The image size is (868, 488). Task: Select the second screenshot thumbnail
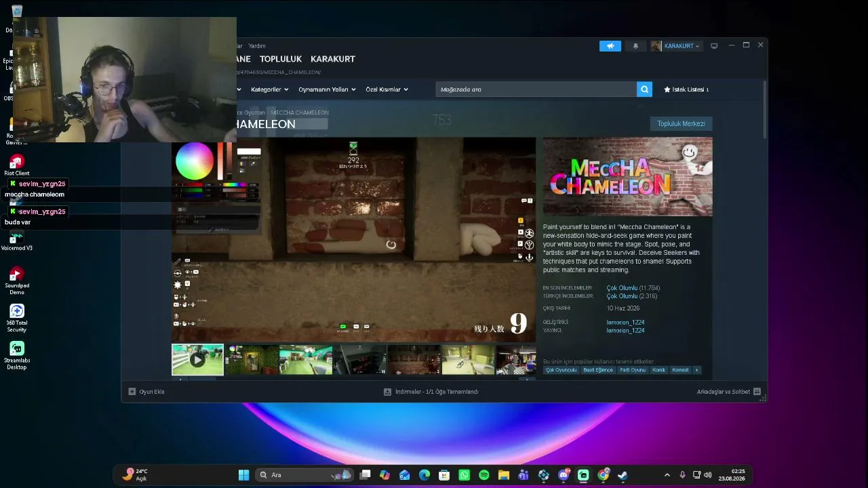pos(252,360)
